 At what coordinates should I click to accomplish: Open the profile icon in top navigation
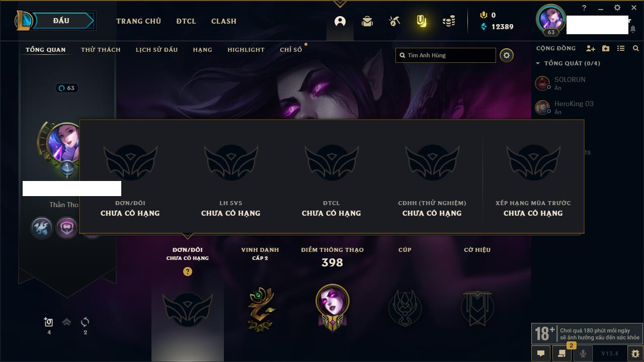[x=340, y=21]
